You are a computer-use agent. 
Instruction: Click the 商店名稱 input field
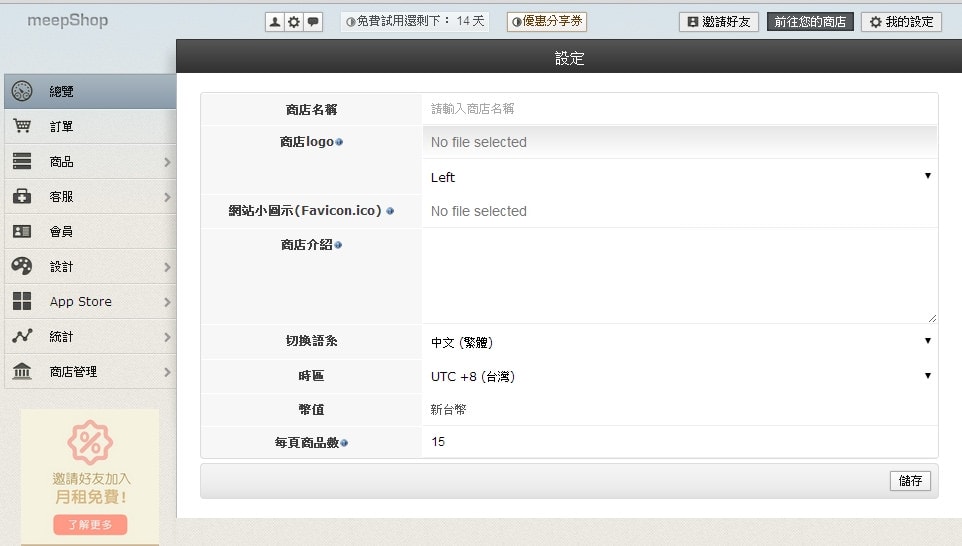[x=680, y=108]
